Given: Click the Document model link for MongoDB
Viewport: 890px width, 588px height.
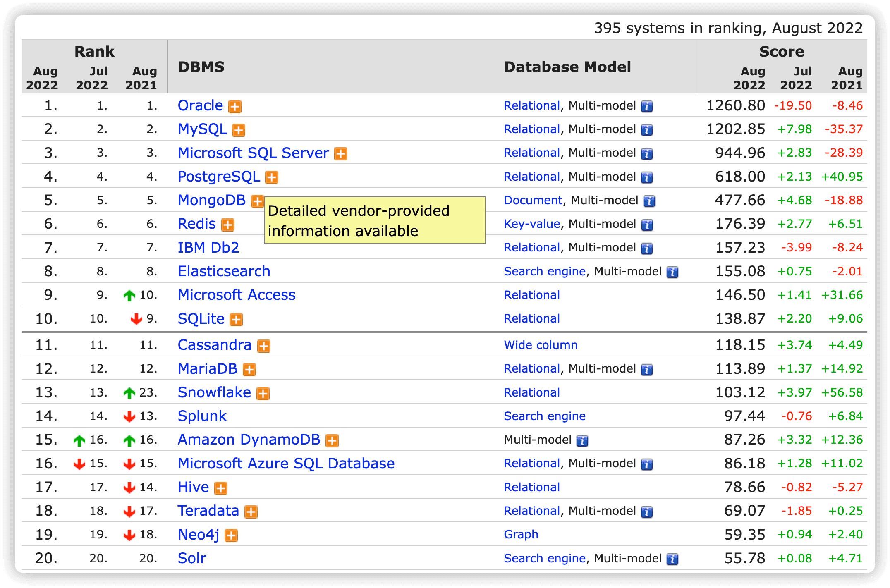Looking at the screenshot, I should (x=533, y=201).
